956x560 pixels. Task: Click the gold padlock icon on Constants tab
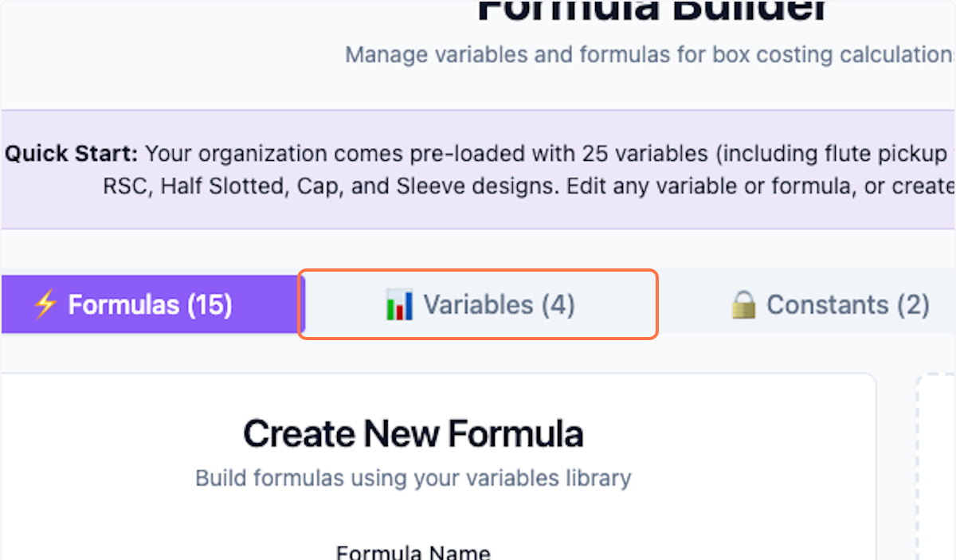tap(744, 304)
